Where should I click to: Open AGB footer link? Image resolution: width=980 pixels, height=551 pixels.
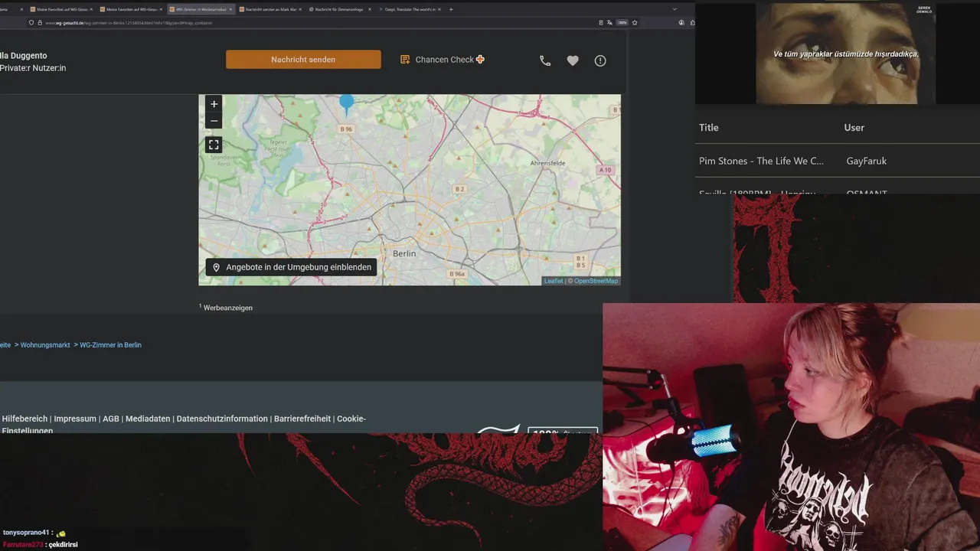coord(111,419)
